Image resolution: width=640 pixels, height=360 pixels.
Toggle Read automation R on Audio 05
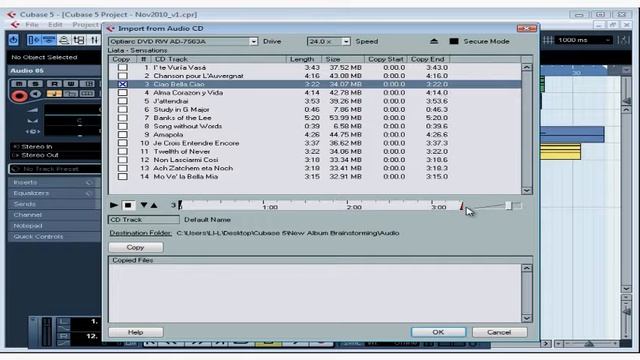point(54,84)
